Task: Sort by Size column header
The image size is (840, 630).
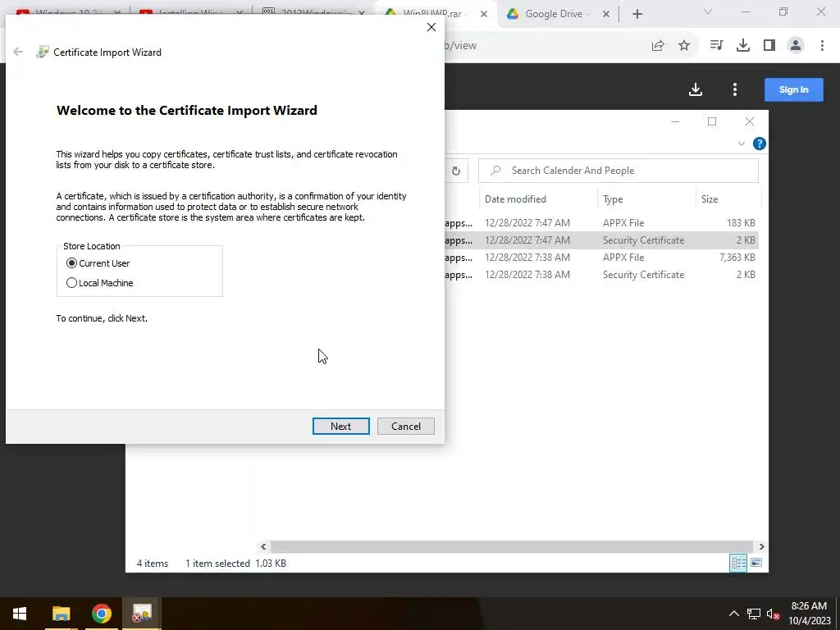Action: (x=728, y=199)
